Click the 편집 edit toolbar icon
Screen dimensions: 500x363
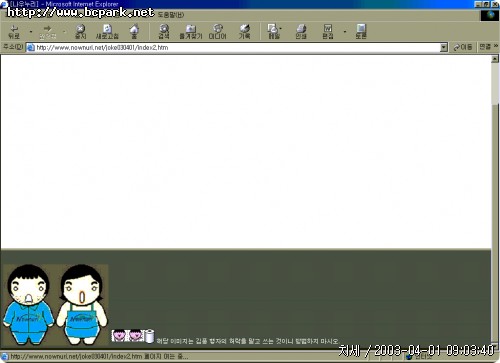click(328, 32)
